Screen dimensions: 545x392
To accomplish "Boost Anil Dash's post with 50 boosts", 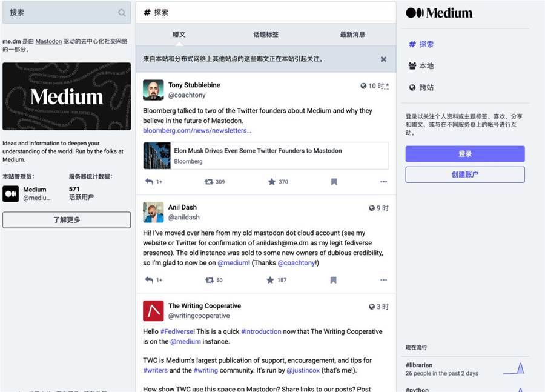I will coord(210,280).
